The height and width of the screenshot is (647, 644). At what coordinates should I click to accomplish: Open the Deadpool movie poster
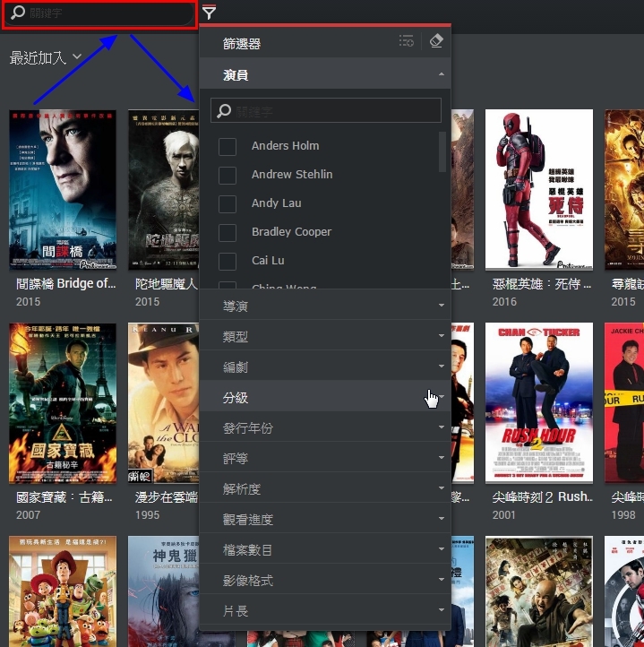tap(539, 190)
